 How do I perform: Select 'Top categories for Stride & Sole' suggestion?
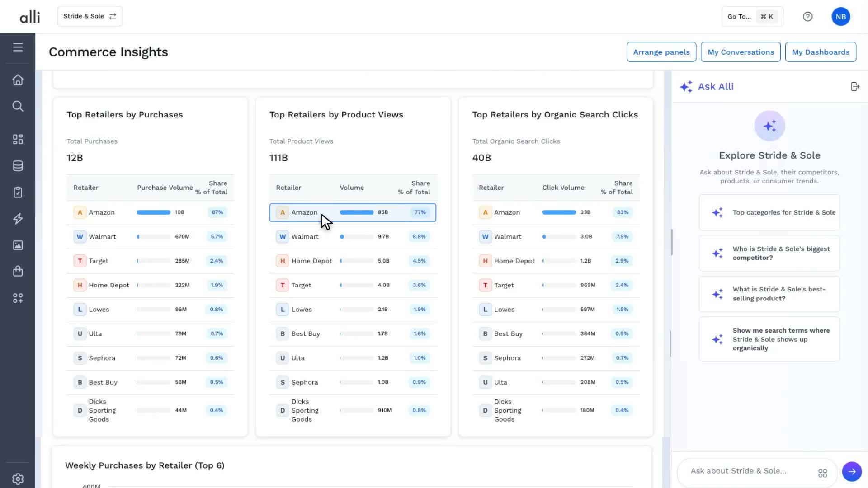(769, 212)
